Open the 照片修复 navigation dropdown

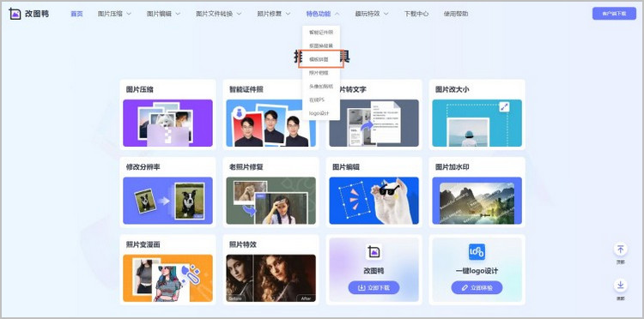274,14
